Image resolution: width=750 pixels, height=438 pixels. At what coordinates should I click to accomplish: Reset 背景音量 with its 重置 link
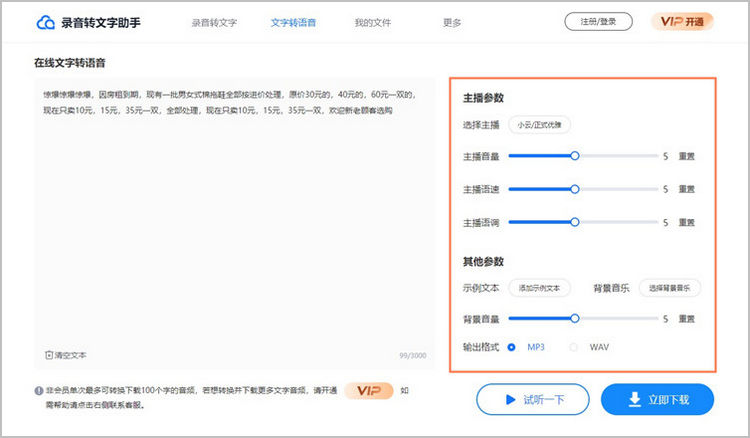click(x=686, y=319)
